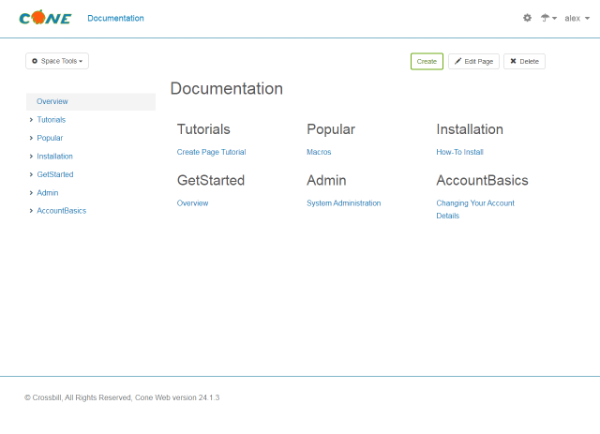Expand the AccountBasics tree chevron

click(x=31, y=211)
